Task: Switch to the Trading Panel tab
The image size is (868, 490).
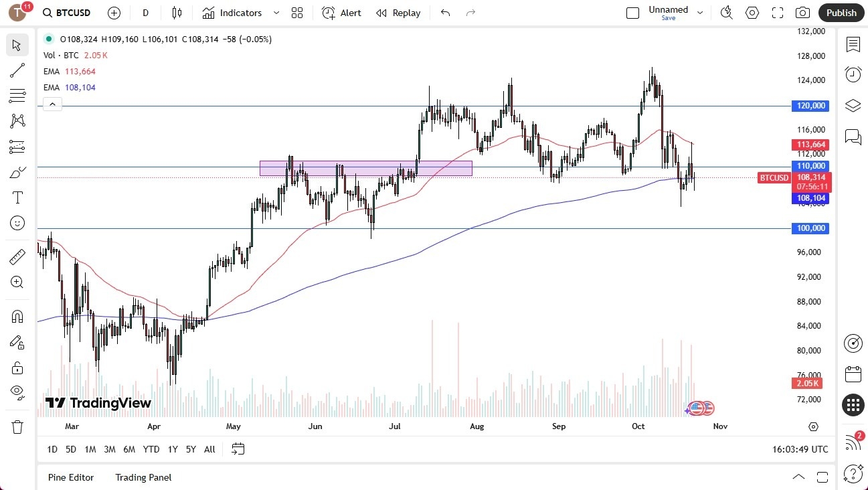Action: (x=143, y=477)
